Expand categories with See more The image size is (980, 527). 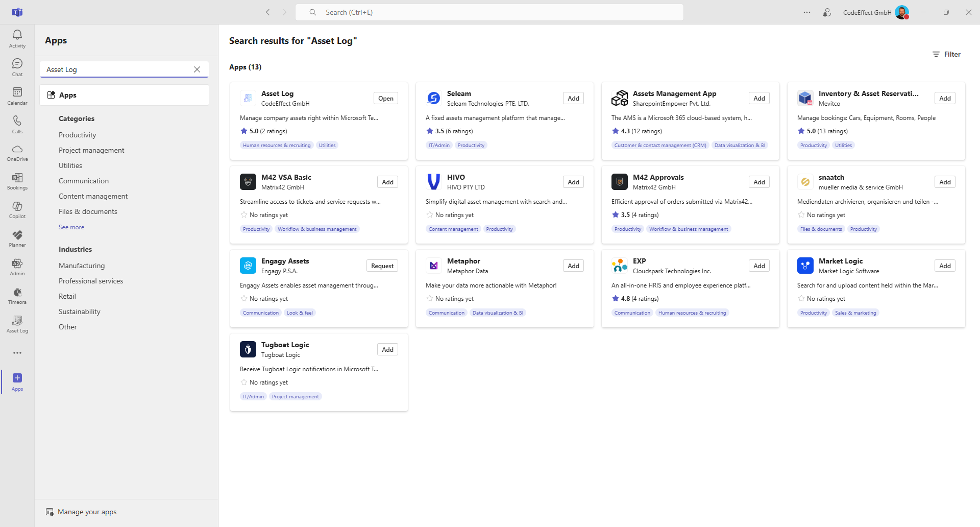[71, 227]
